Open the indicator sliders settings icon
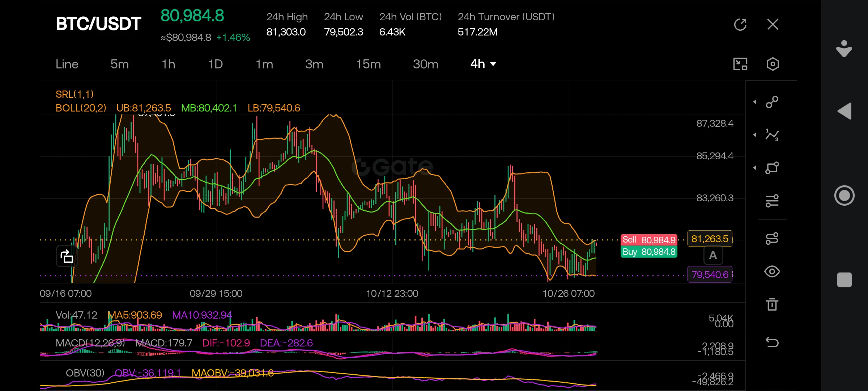 772,201
